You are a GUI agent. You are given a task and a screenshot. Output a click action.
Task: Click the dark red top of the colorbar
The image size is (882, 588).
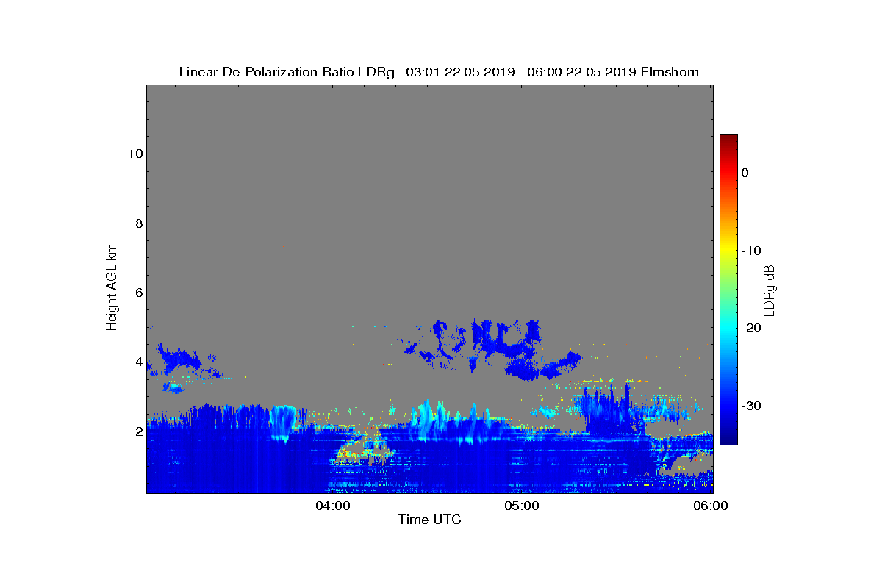click(728, 138)
